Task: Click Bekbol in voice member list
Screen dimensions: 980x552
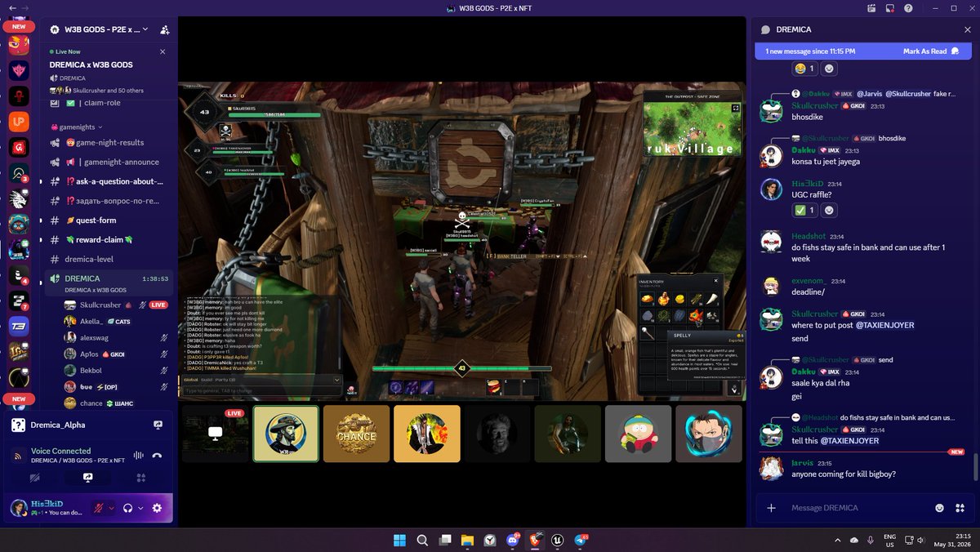Action: click(117, 371)
